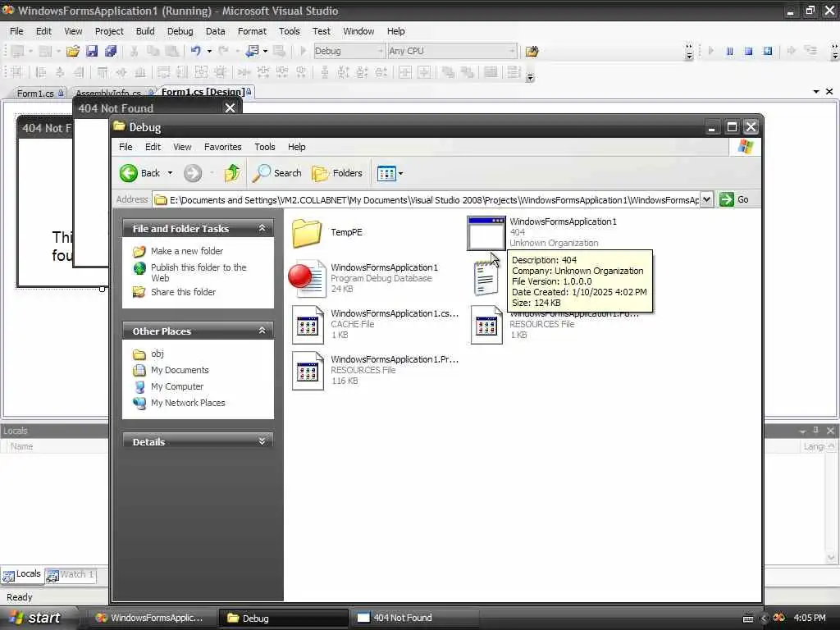This screenshot has height=630, width=840.
Task: Open the Back button history dropdown arrow
Action: (170, 173)
